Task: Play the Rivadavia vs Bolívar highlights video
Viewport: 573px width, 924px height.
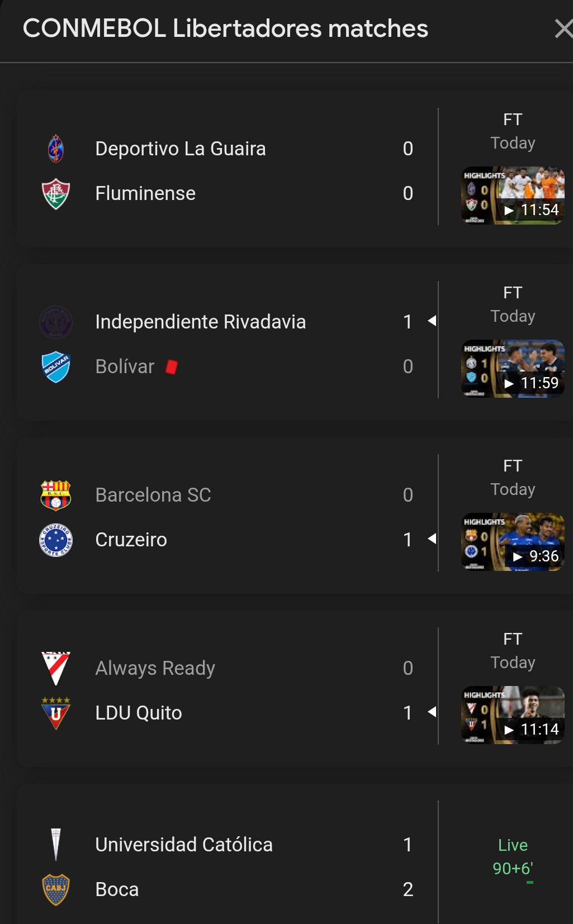Action: (513, 369)
